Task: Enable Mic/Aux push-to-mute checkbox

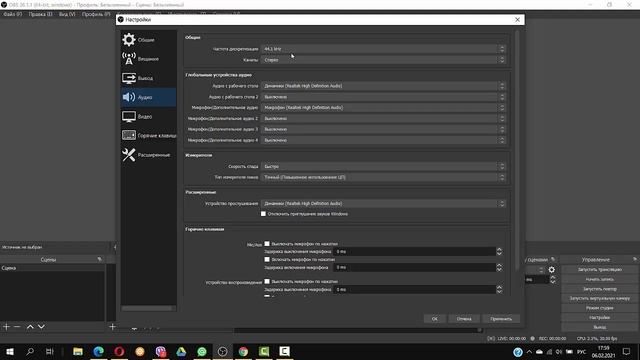Action: coord(267,244)
